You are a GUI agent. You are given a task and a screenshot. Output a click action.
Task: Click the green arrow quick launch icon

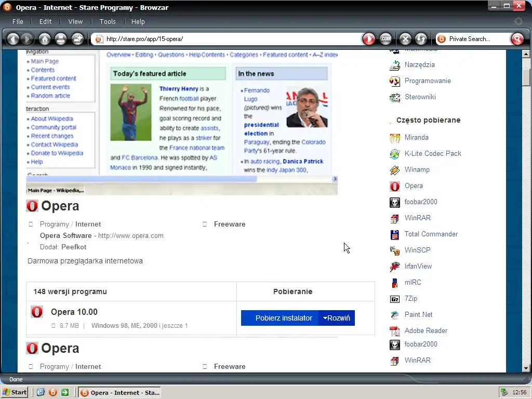point(65,393)
